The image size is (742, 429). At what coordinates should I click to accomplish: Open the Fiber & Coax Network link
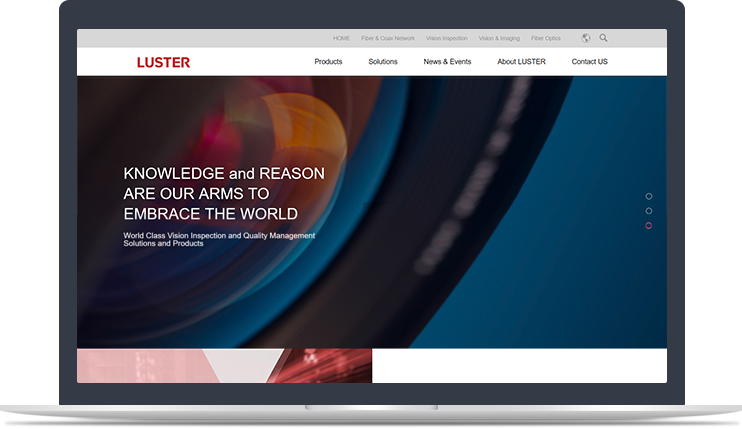click(x=388, y=38)
